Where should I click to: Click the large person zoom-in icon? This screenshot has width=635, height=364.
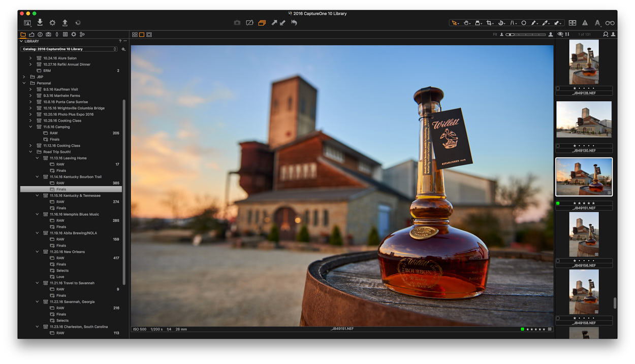(x=551, y=35)
